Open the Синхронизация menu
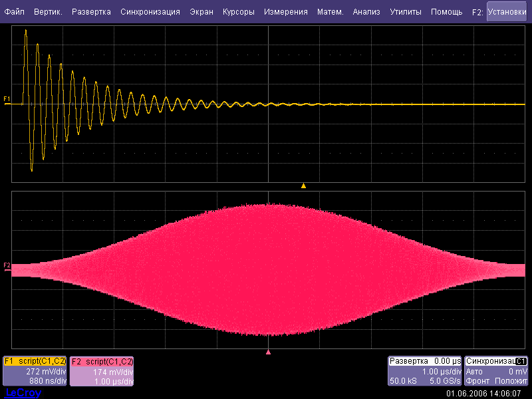Screen dimensions: 532x399 pyautogui.click(x=150, y=12)
